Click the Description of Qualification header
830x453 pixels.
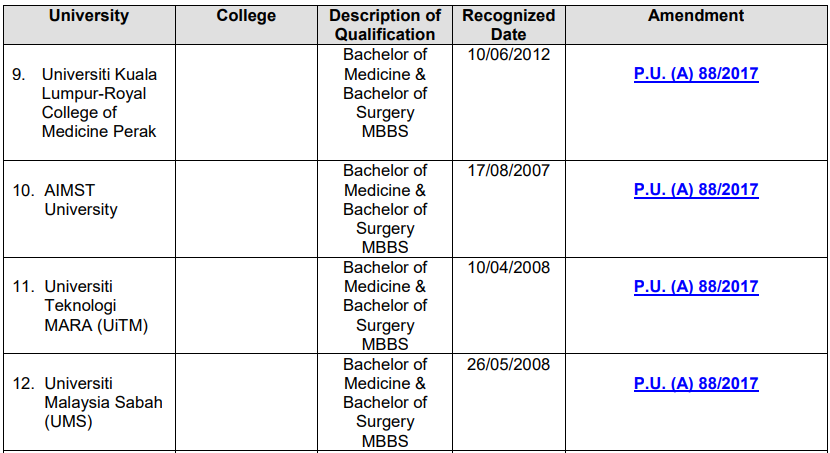[385, 25]
